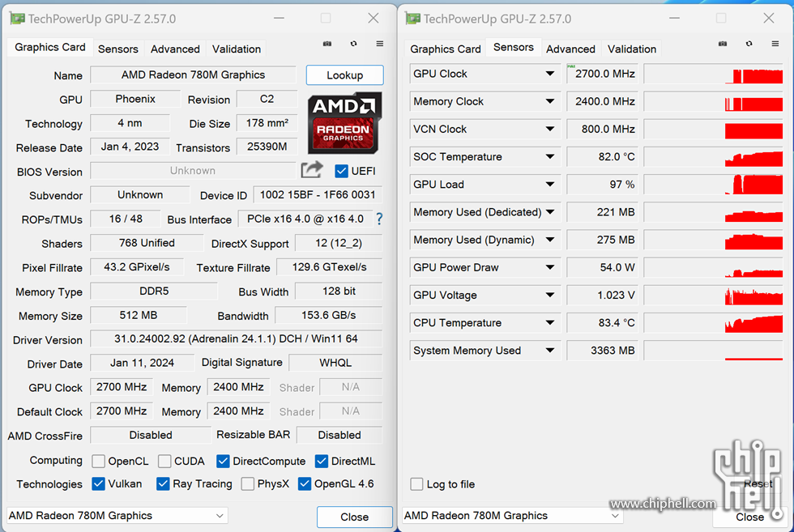Click the Driver Version field

click(x=236, y=338)
